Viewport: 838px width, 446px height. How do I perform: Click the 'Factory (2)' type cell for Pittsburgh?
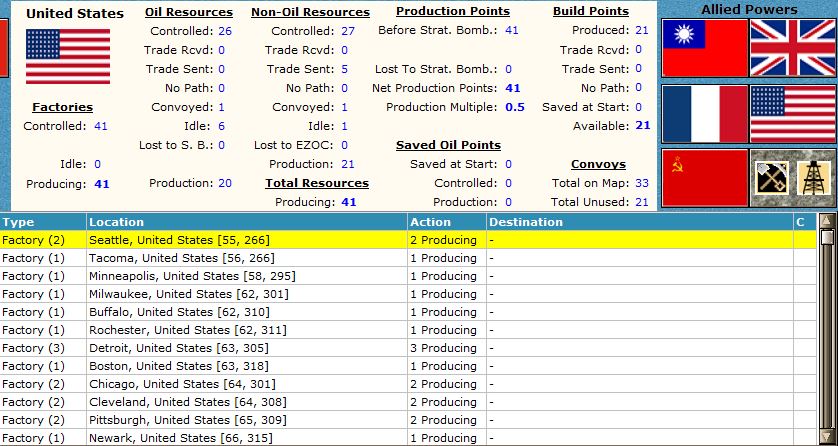click(43, 420)
